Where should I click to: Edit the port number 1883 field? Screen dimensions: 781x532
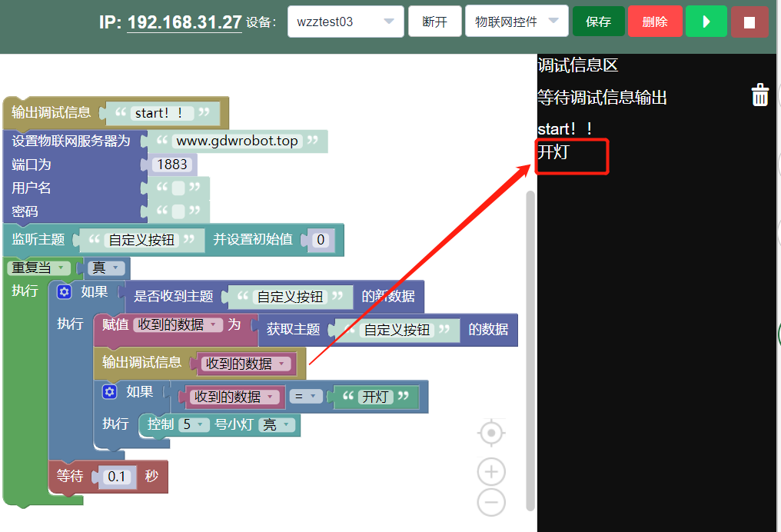(172, 165)
